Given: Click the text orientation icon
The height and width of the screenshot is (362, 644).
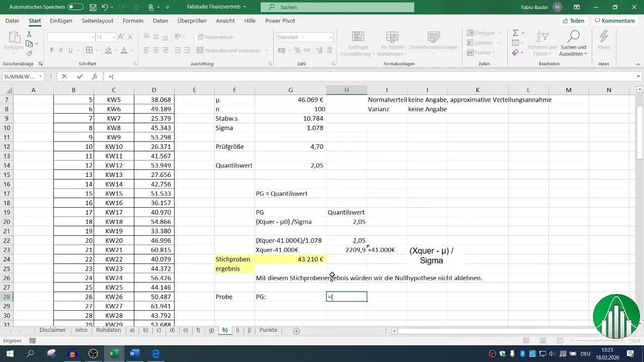Looking at the screenshot, I should click(178, 37).
